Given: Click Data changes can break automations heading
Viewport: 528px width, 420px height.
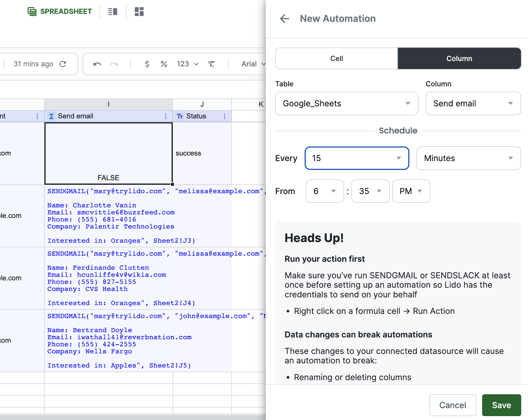Looking at the screenshot, I should (x=358, y=335).
